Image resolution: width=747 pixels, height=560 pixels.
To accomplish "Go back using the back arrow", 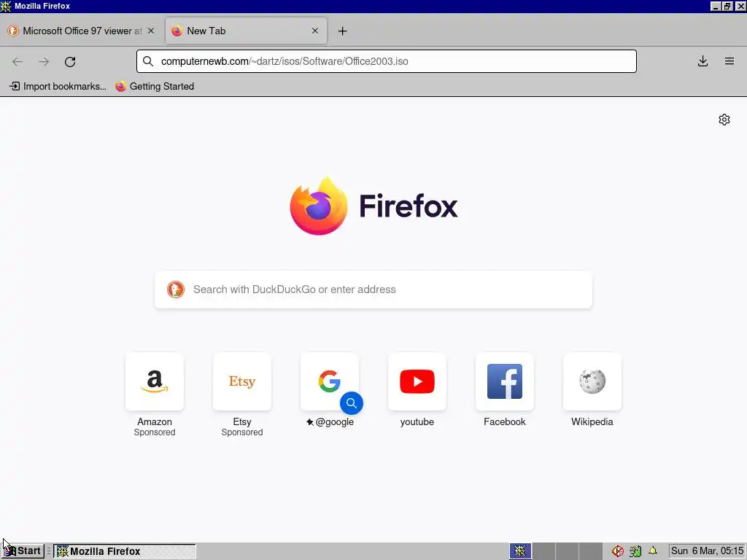I will click(18, 61).
